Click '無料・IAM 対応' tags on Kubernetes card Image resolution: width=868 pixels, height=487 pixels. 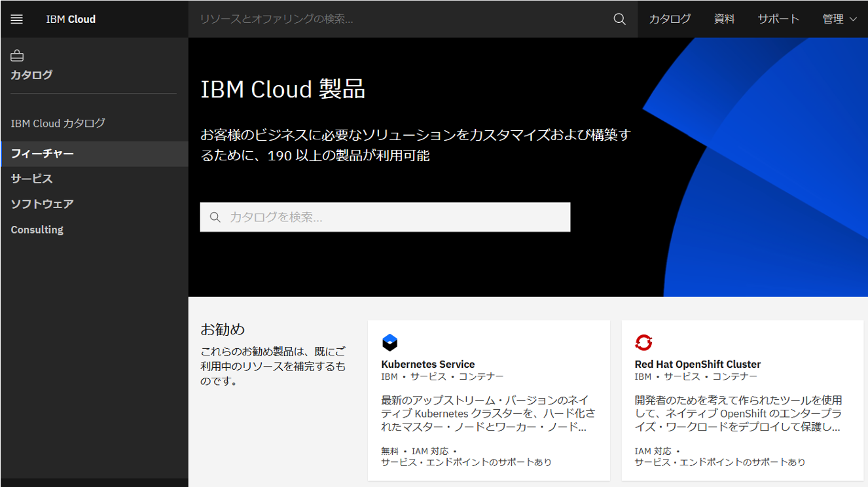(x=419, y=452)
